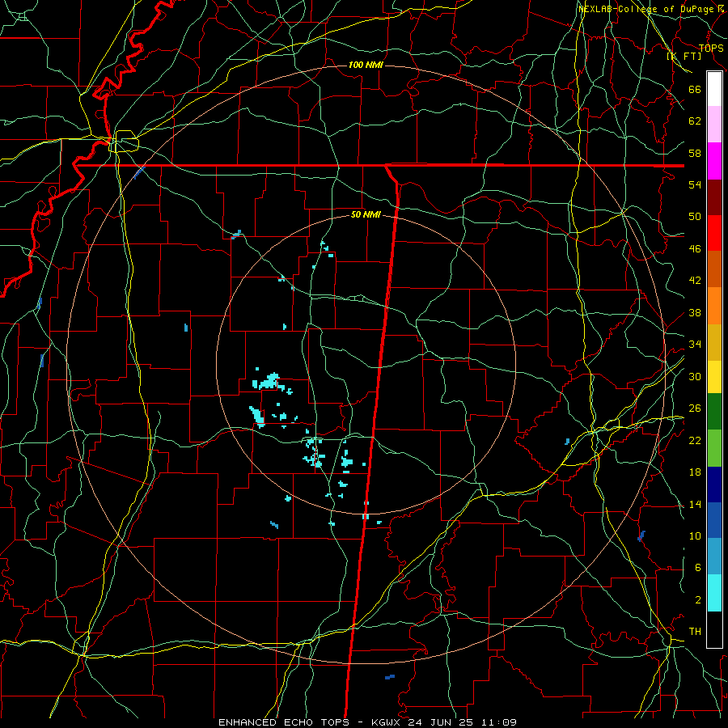728x728 pixels.
Task: Click the legend value 54
Action: (695, 184)
